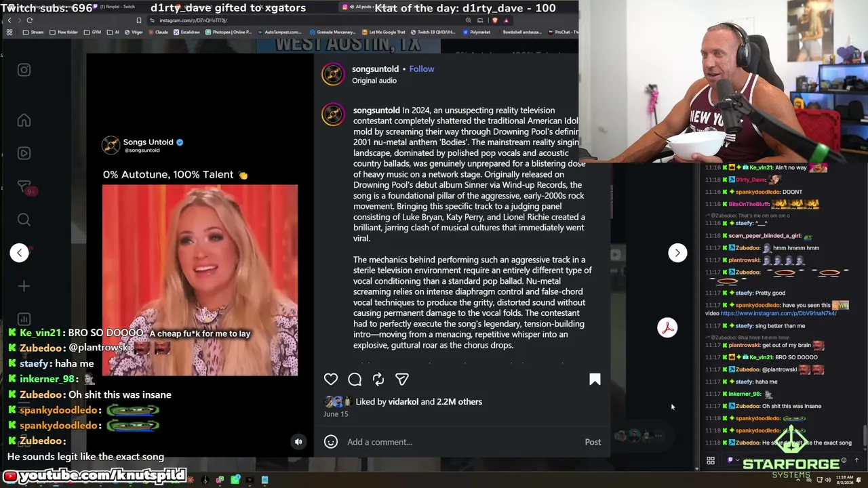Open the Photopea bookmark

click(229, 32)
